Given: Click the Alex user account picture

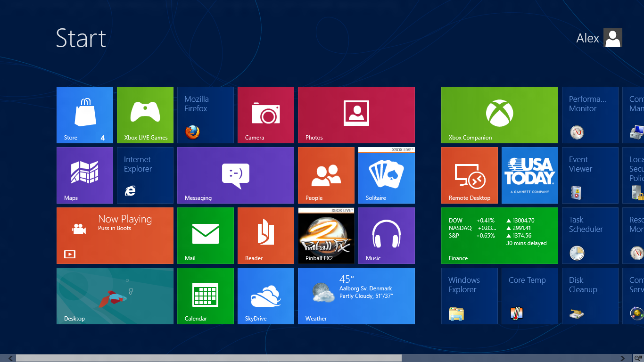Looking at the screenshot, I should click(613, 38).
